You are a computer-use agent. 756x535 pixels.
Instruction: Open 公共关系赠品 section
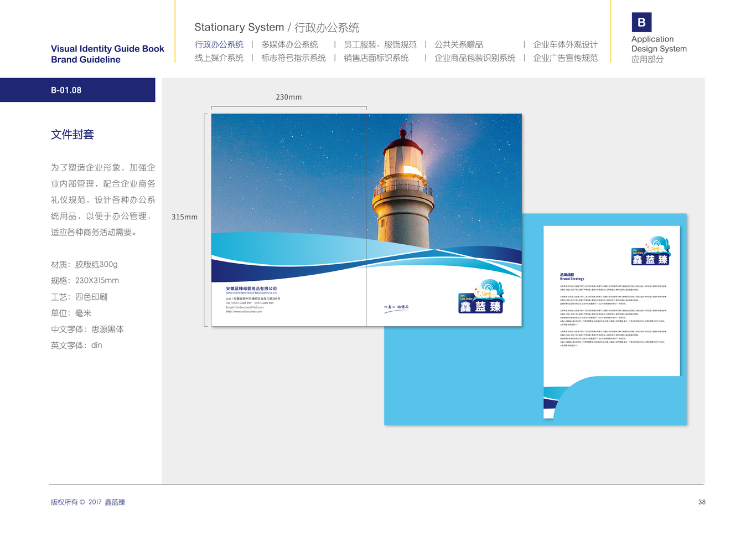(458, 44)
